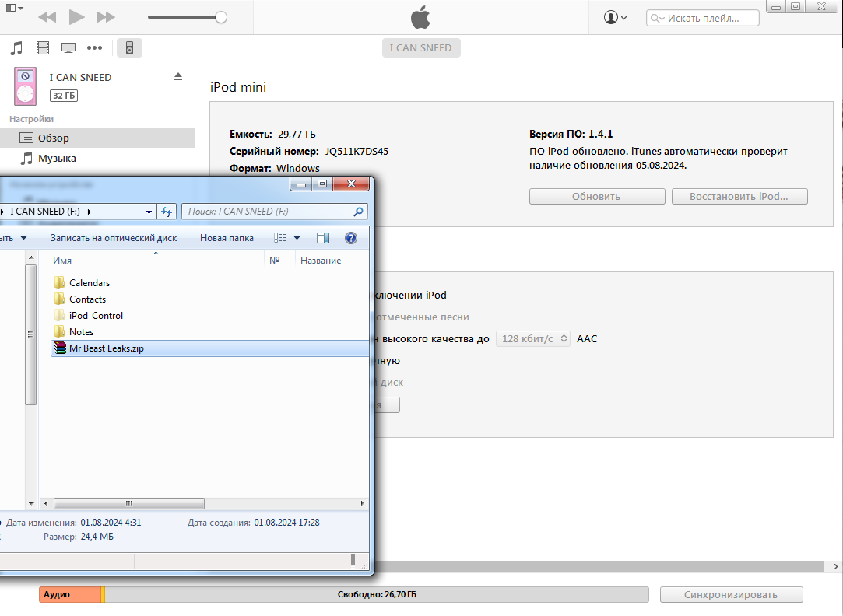843x616 pixels.
Task: Open the Music library icon
Action: (x=16, y=47)
